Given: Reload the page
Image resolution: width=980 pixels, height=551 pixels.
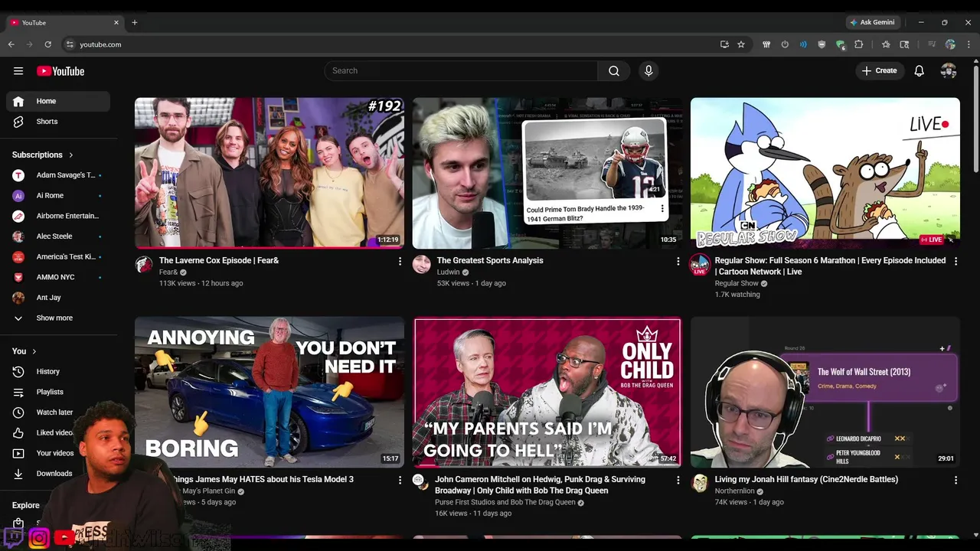Looking at the screenshot, I should (x=48, y=44).
